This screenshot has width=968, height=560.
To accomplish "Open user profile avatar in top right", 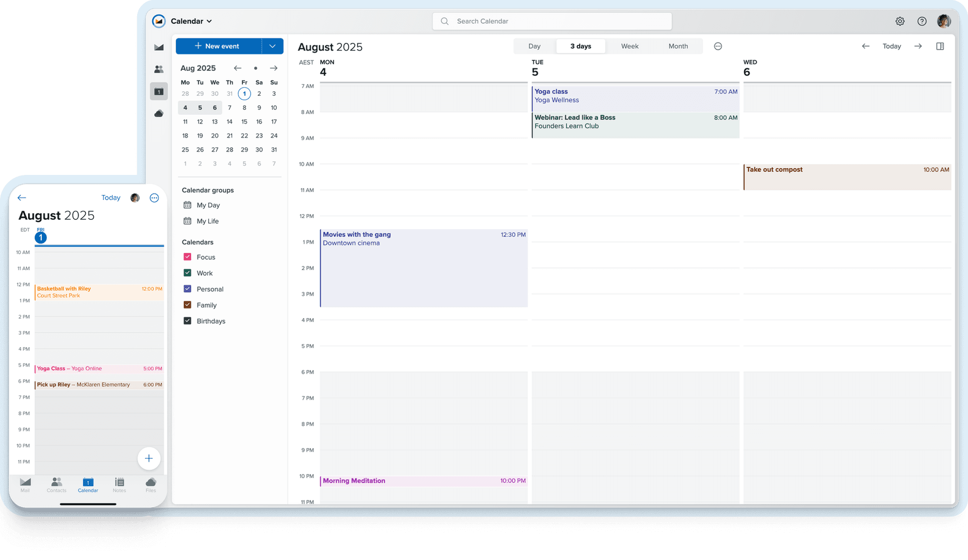I will (x=944, y=21).
